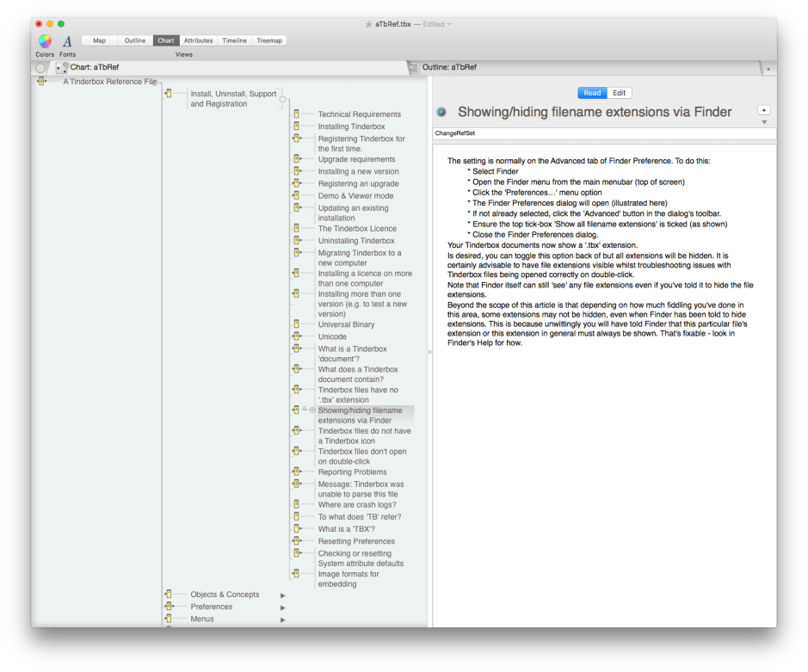Click the add displayed attribute plus button
Image resolution: width=808 pixels, height=672 pixels.
point(763,110)
